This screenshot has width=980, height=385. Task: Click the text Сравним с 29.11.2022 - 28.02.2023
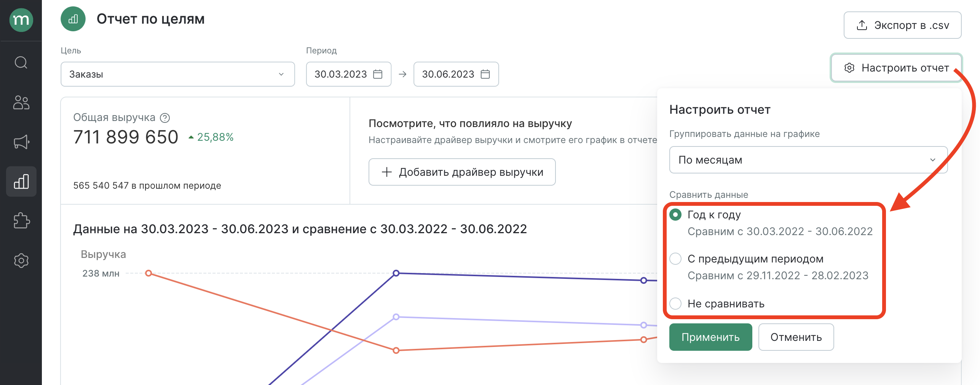point(778,275)
